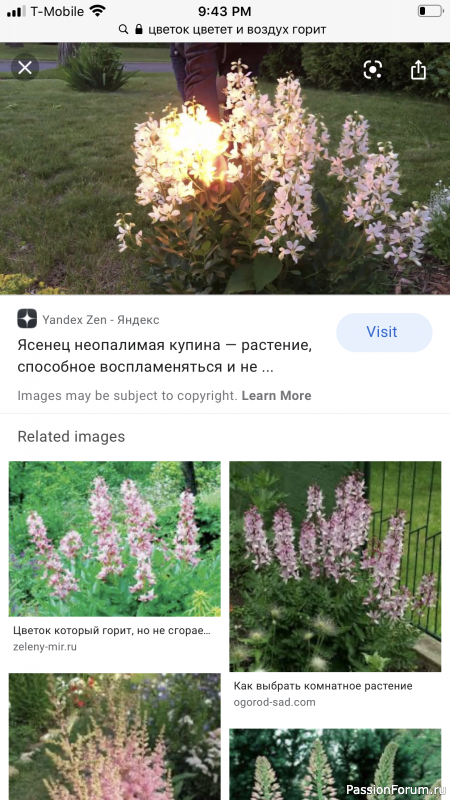Open the bottom-right lupine related thumbnail
Viewport: 450px width, 800px height.
(335, 764)
